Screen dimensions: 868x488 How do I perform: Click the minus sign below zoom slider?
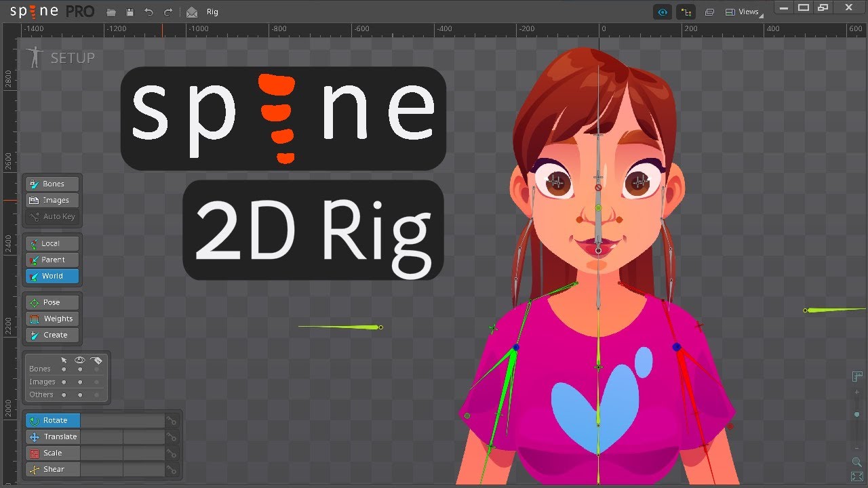pos(856,447)
